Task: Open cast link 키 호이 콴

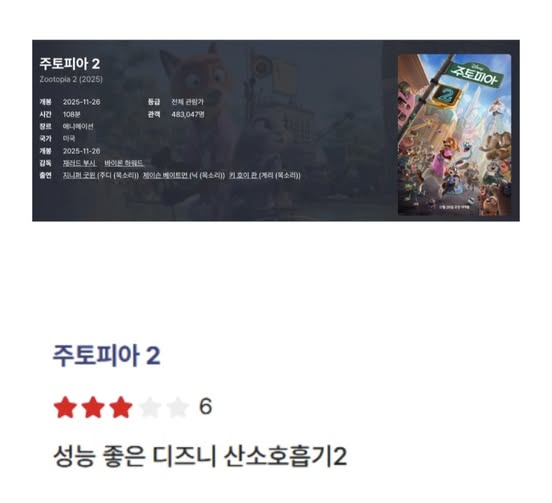Action: pos(243,175)
